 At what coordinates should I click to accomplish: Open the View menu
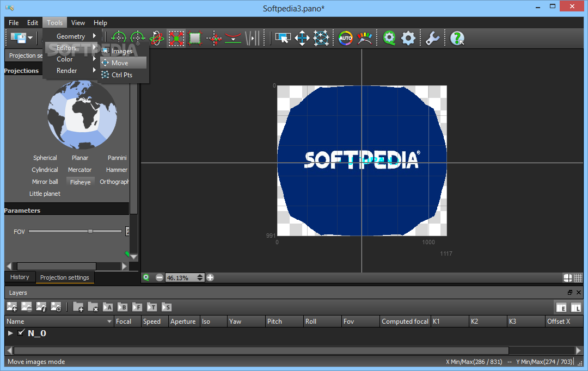point(78,23)
